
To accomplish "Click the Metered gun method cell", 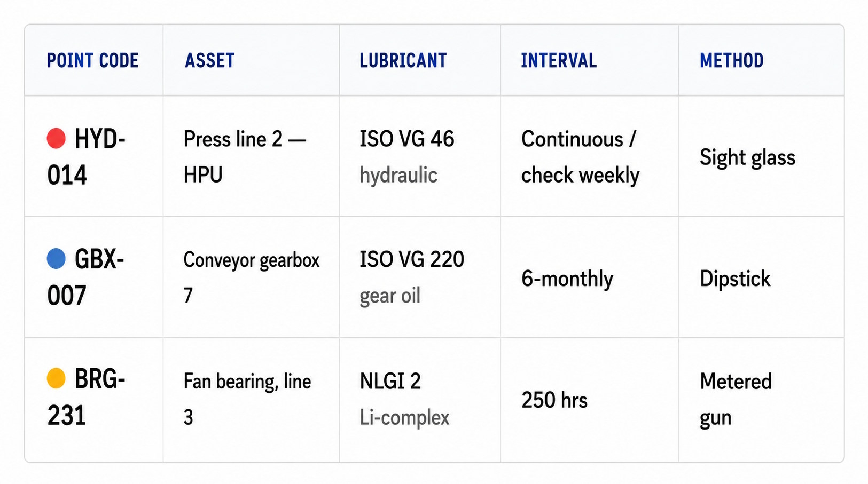I will click(762, 400).
